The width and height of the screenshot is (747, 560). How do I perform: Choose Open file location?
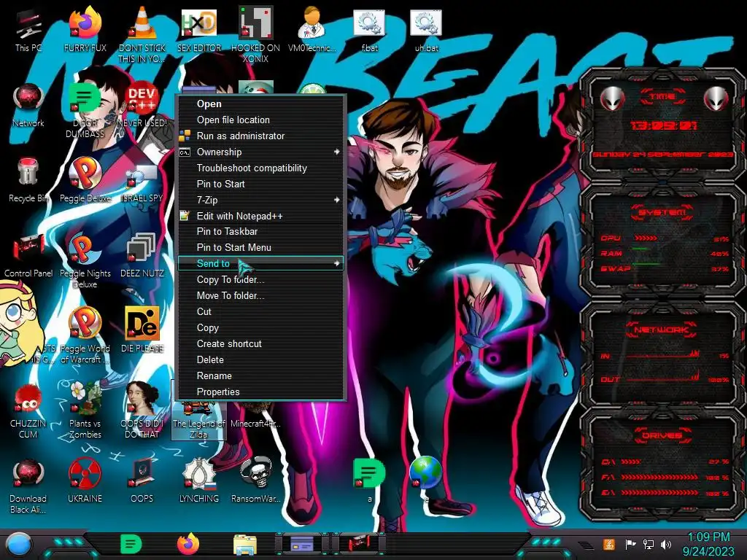260,120
